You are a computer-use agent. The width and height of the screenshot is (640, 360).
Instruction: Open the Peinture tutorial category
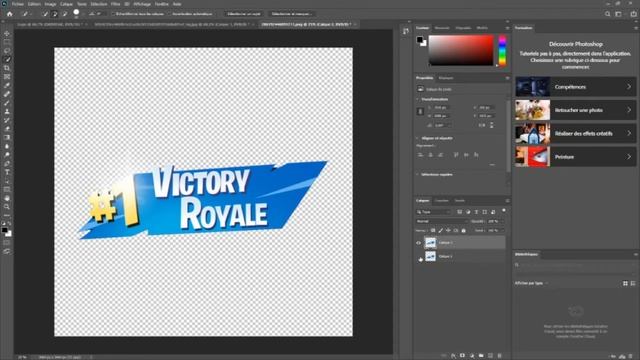(x=576, y=157)
